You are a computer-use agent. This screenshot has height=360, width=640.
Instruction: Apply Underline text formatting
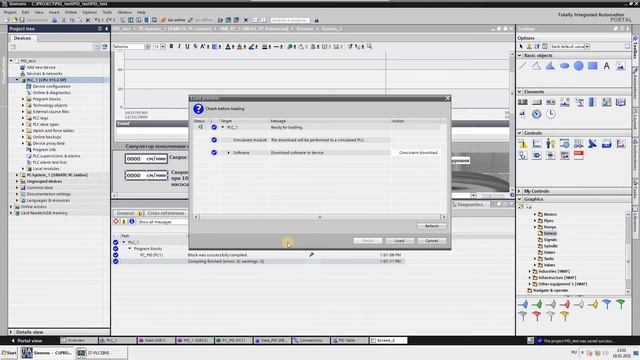(x=187, y=47)
